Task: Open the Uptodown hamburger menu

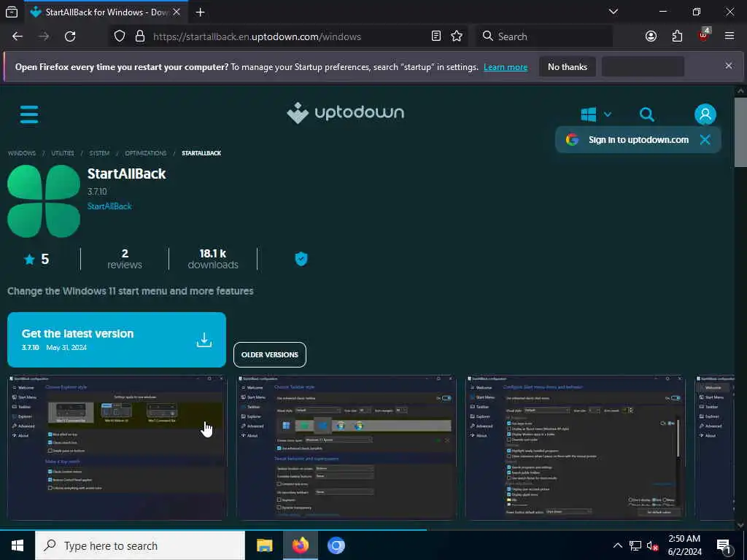Action: pos(29,114)
